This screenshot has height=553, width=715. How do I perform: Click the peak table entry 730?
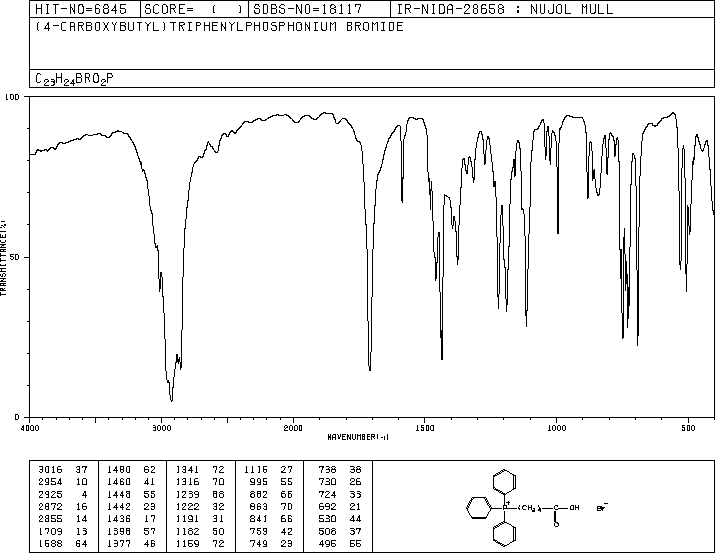(x=327, y=482)
